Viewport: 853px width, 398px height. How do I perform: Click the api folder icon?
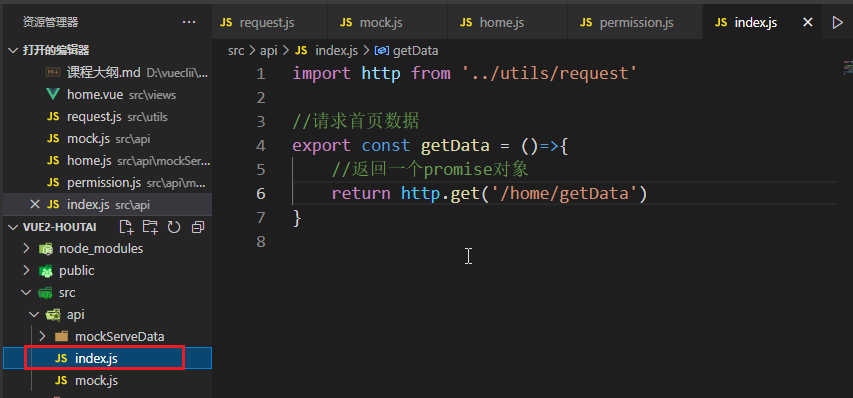click(x=53, y=315)
